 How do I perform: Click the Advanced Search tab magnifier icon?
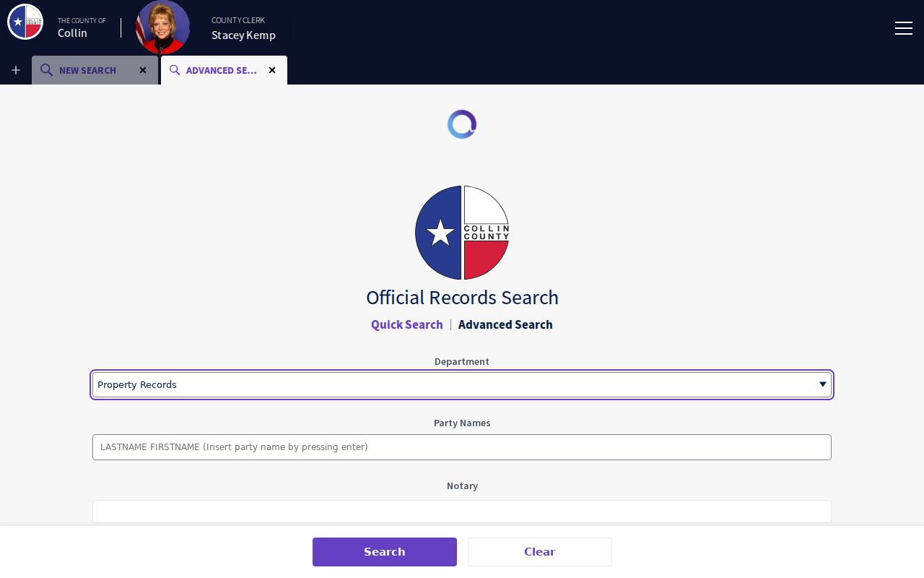(x=174, y=70)
